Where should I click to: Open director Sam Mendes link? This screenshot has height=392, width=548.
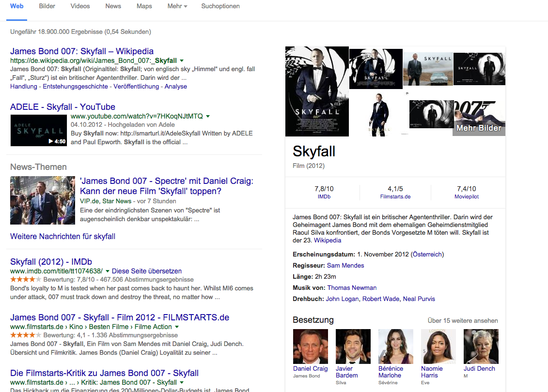345,266
